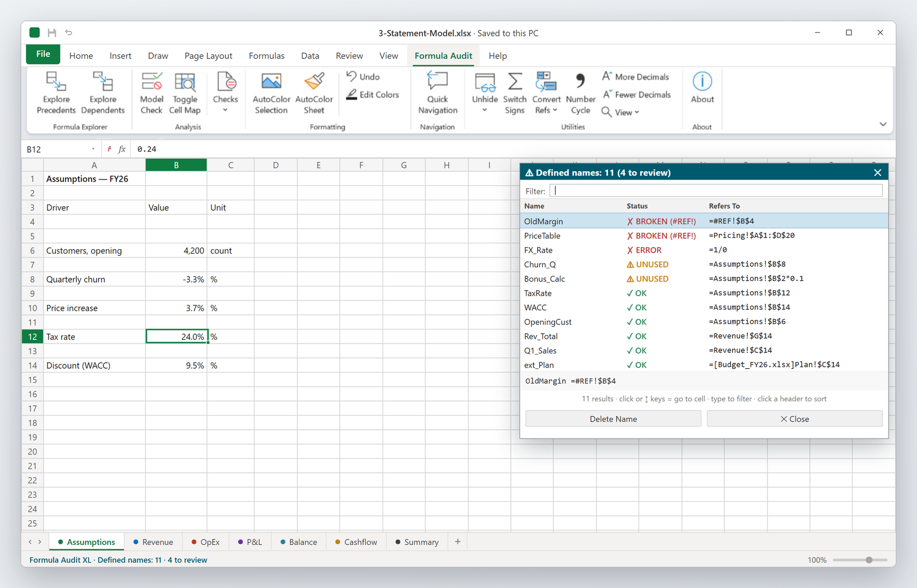917x588 pixels.
Task: Close the Defined names panel with X icon
Action: pos(877,173)
